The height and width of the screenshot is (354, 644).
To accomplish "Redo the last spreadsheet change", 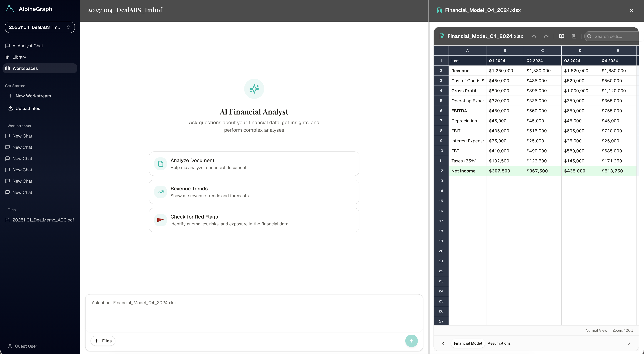I will coord(546,36).
